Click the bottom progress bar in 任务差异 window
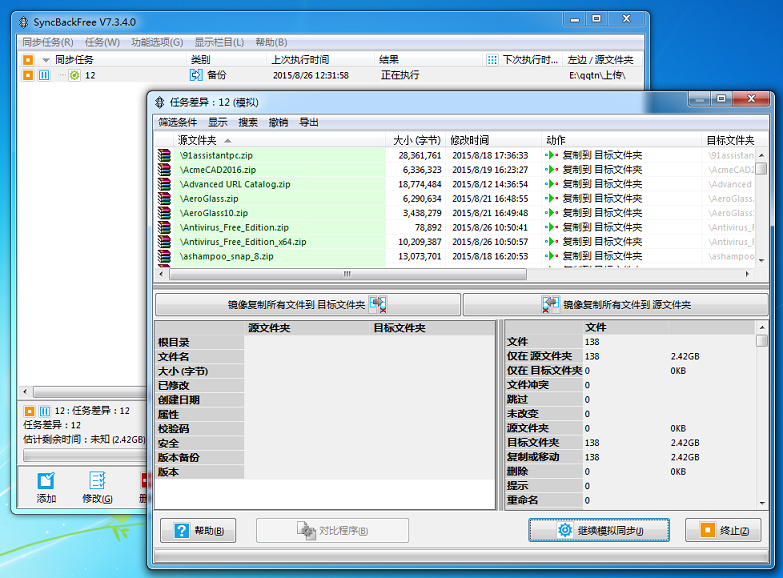 click(x=461, y=556)
